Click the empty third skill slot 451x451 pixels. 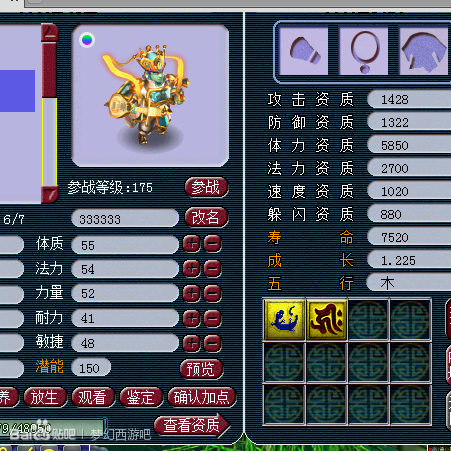click(x=369, y=320)
